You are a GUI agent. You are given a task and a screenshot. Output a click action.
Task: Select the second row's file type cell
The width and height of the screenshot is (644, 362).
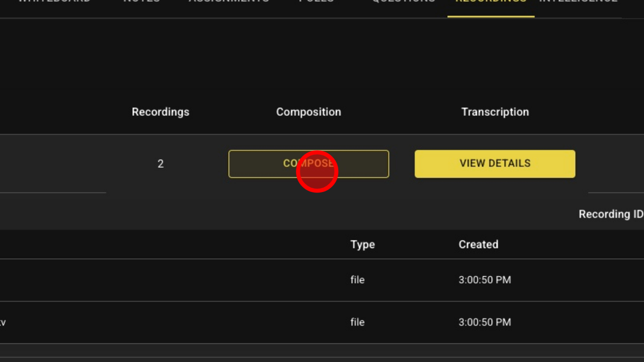pyautogui.click(x=357, y=322)
